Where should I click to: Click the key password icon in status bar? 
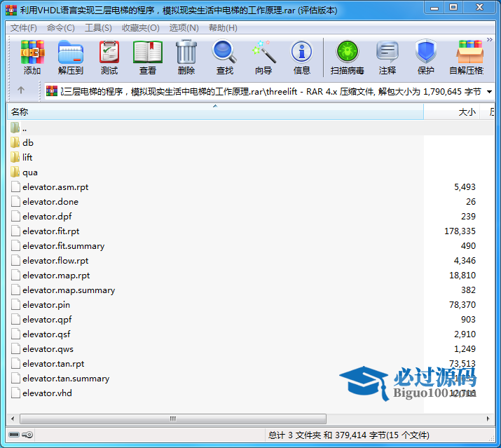[x=27, y=435]
